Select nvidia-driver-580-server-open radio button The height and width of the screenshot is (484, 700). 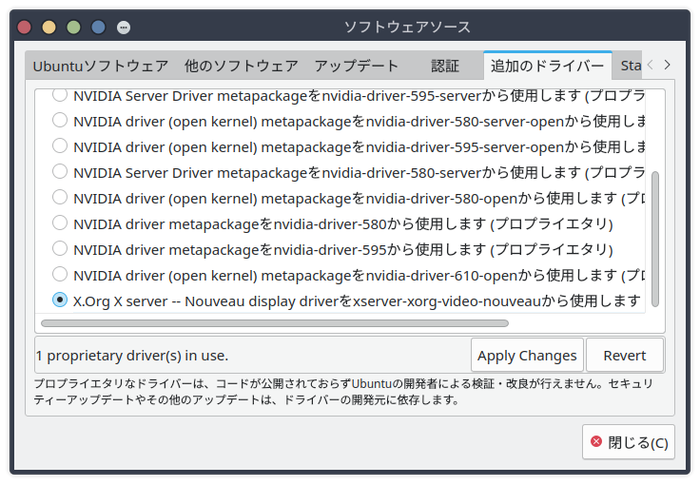60,120
